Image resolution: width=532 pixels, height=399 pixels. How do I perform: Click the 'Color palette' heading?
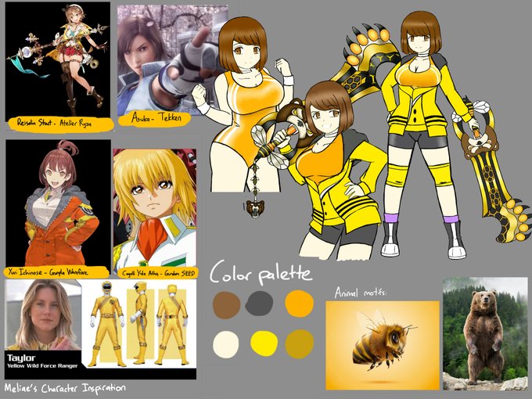[x=261, y=272]
